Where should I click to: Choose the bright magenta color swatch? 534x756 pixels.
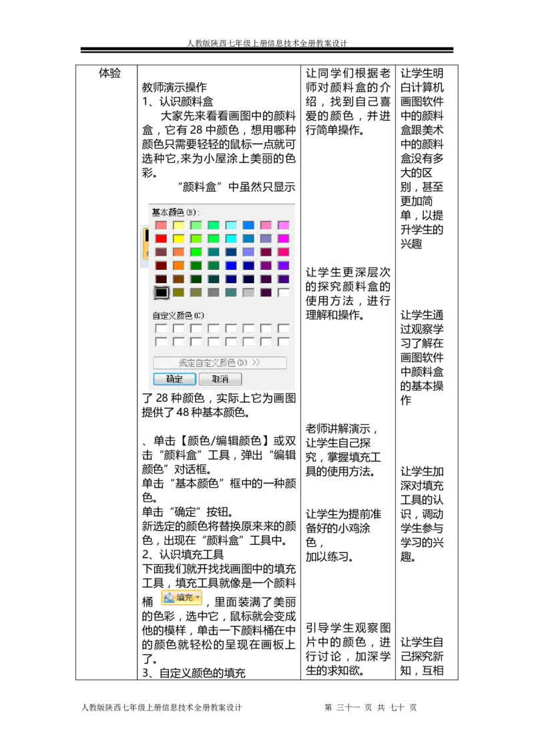[x=284, y=238]
